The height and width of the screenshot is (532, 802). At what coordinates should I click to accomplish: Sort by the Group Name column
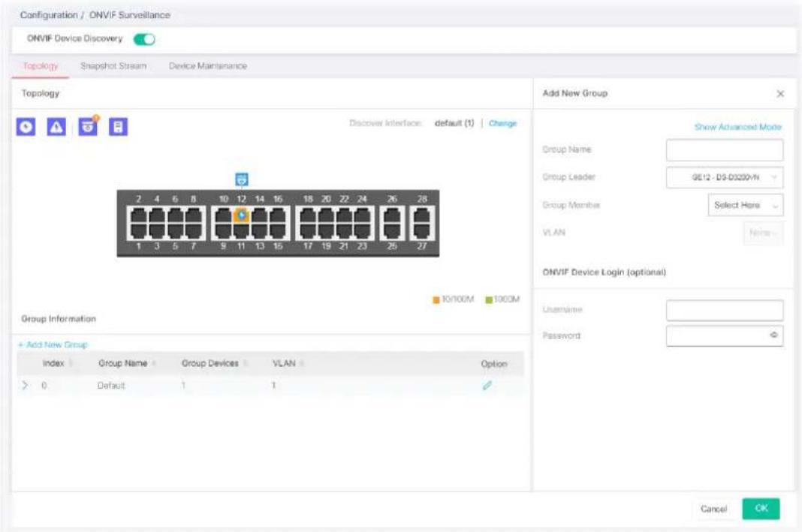153,363
